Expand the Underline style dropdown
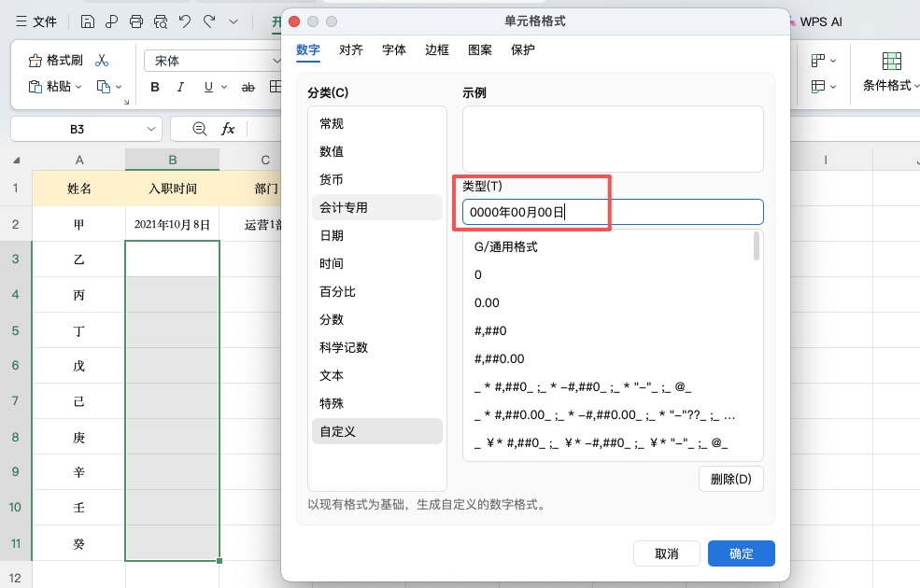This screenshot has height=588, width=920. [224, 87]
